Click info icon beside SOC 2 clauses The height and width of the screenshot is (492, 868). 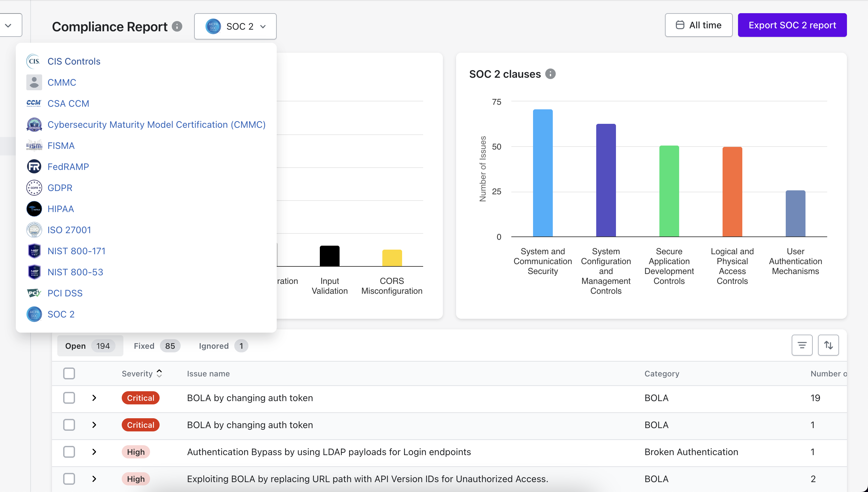550,74
